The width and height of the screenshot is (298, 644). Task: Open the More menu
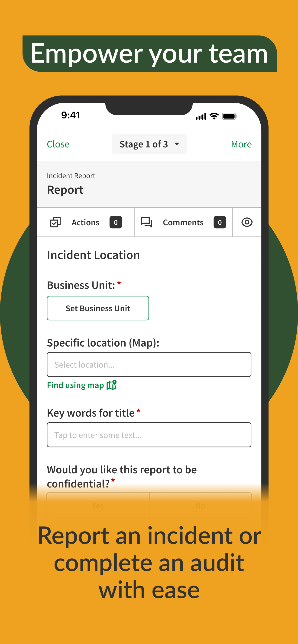coord(241,144)
